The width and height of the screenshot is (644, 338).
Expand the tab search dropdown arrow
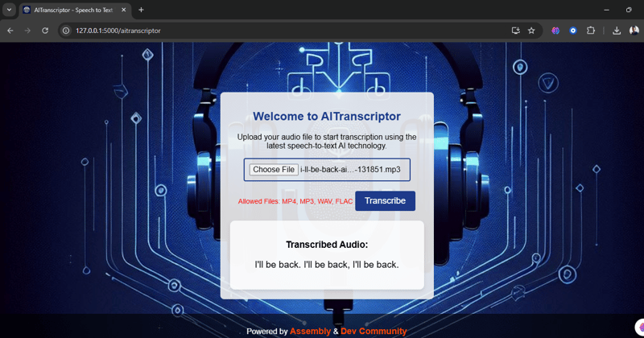point(9,10)
